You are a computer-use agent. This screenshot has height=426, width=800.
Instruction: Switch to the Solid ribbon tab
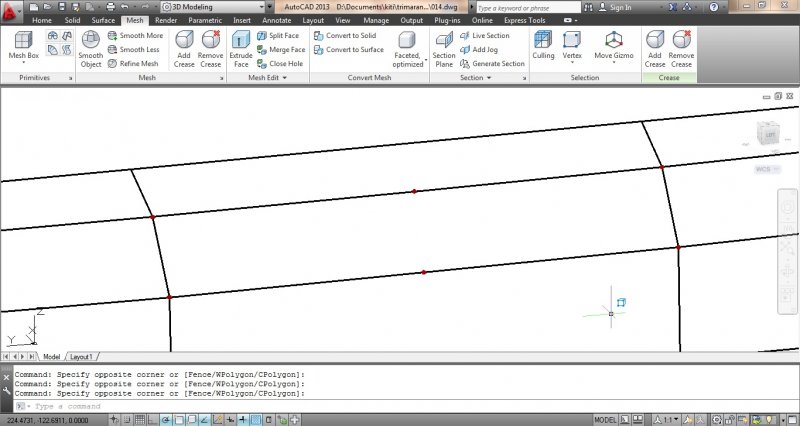pos(72,20)
